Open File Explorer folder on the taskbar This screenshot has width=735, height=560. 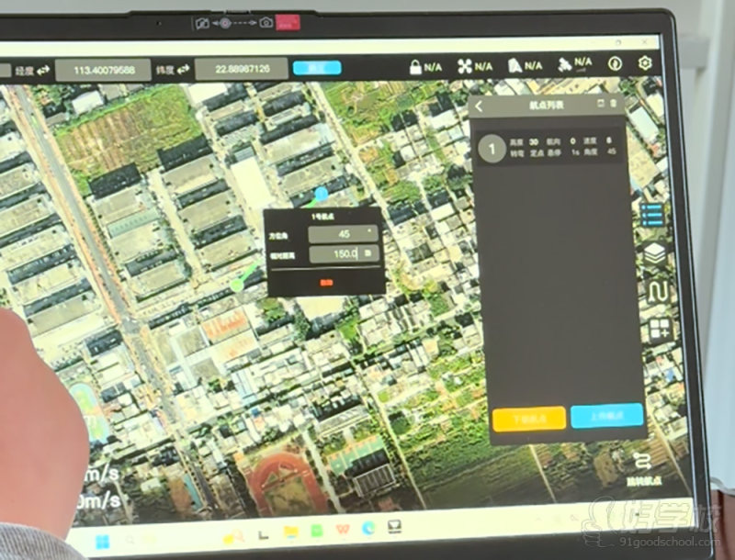[291, 532]
